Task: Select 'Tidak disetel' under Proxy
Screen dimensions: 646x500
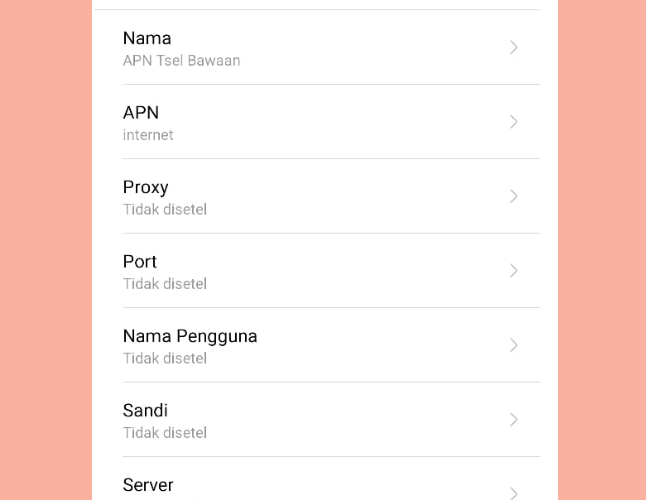Action: click(x=165, y=210)
